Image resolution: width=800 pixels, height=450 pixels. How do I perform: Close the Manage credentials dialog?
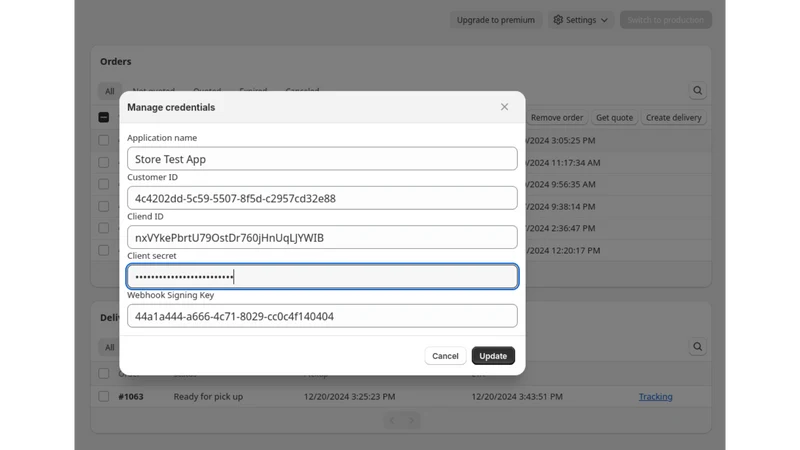point(504,107)
